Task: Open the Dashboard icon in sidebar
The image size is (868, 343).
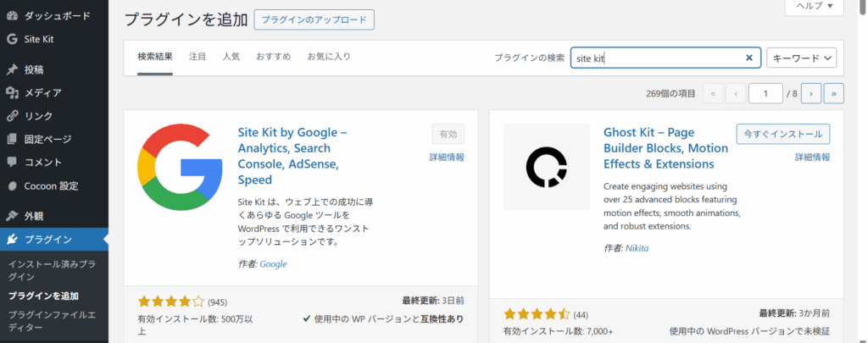Action: point(12,16)
